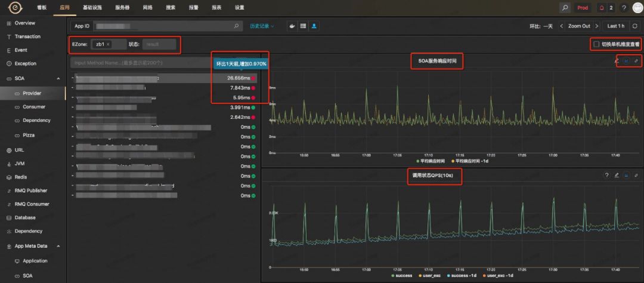Click edit pencil icon on SOA response chart
Image resolution: width=644 pixels, height=283 pixels.
point(615,61)
